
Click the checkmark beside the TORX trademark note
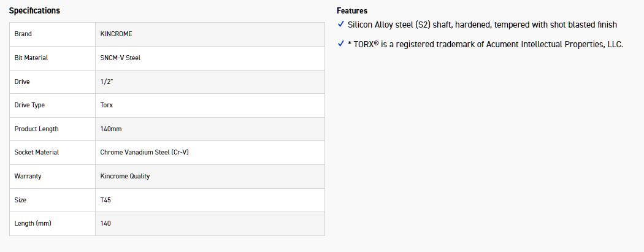pyautogui.click(x=341, y=44)
